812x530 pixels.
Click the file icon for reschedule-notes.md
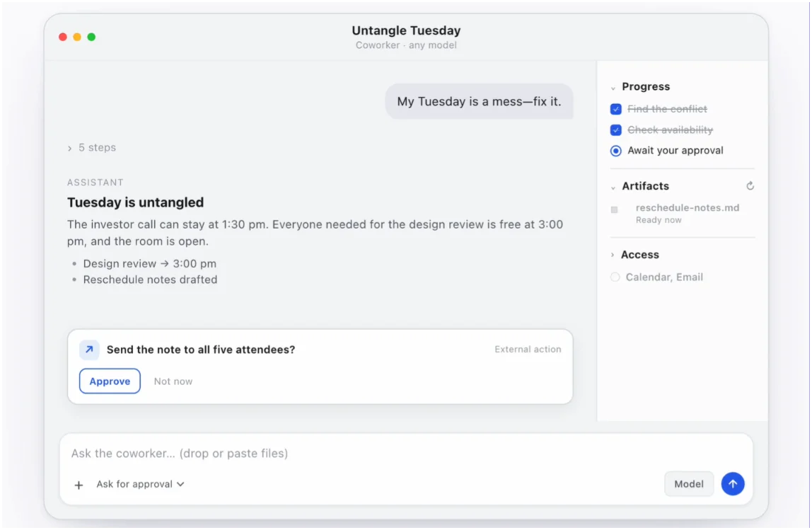[x=614, y=210]
